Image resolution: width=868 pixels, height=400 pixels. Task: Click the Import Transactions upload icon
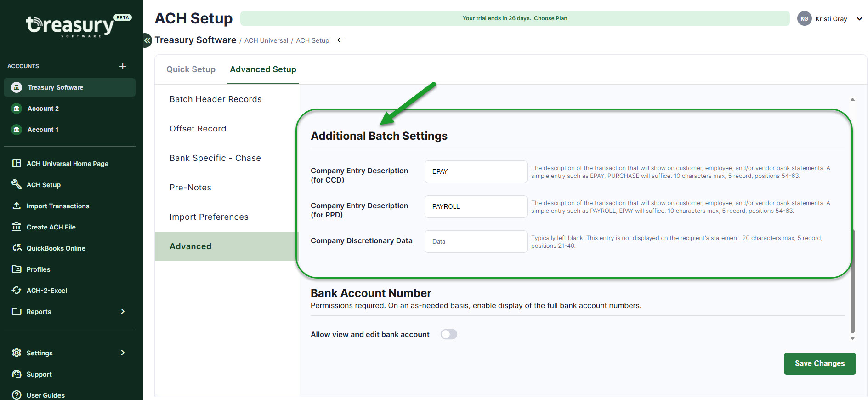tap(17, 206)
